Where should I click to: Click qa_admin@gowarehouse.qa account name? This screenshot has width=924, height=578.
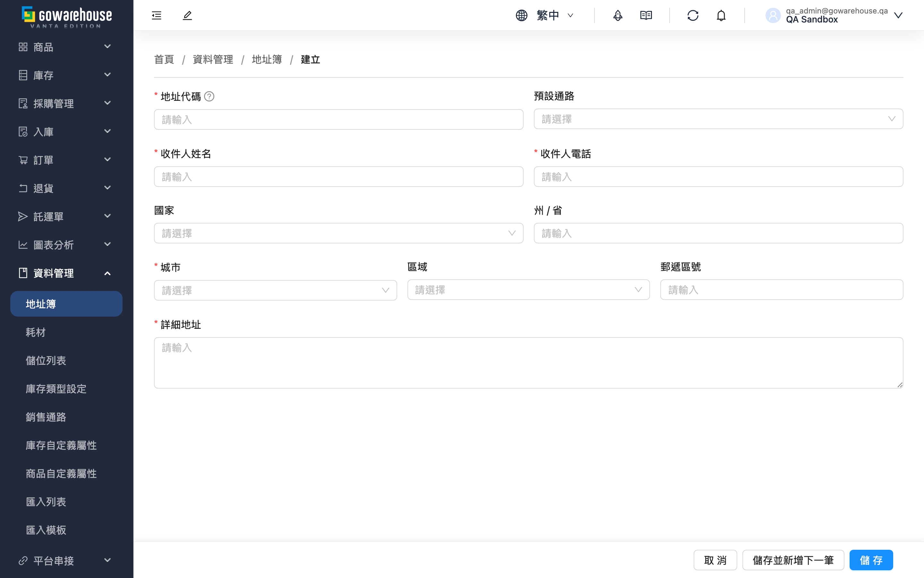click(836, 11)
